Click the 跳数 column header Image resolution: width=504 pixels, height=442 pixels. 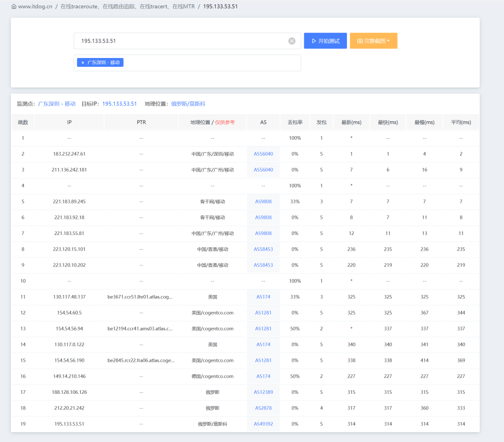pos(23,122)
